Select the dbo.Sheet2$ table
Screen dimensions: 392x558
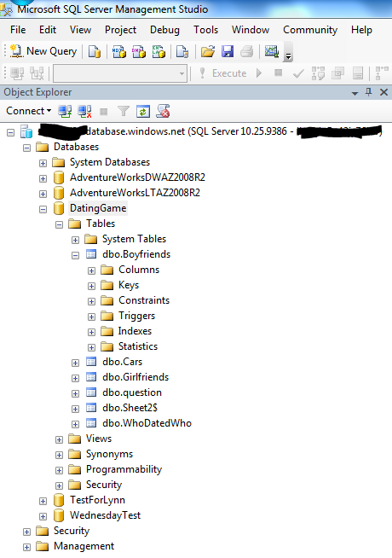click(130, 408)
